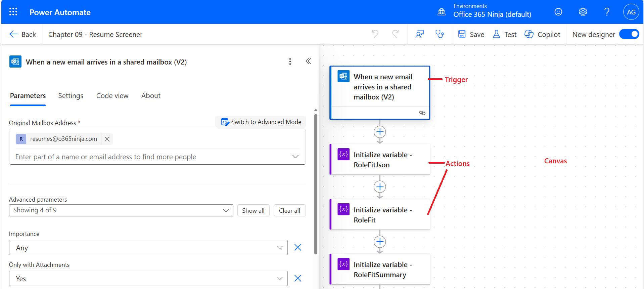Go back with the Back arrow

click(x=22, y=34)
